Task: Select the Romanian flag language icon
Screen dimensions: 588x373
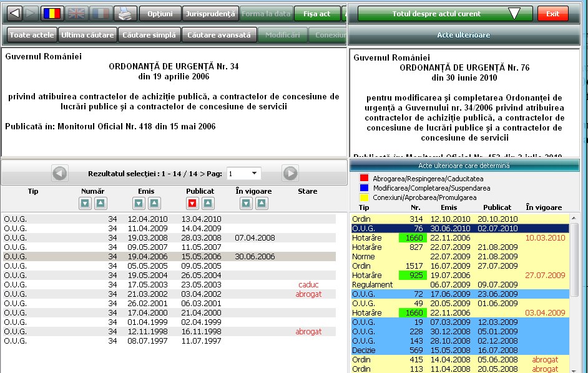Action: point(52,14)
